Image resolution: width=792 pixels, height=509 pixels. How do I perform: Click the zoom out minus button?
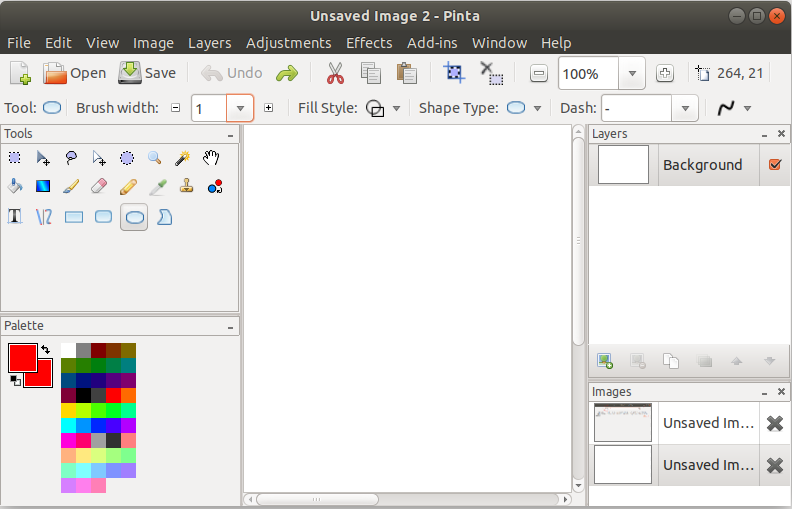[539, 74]
